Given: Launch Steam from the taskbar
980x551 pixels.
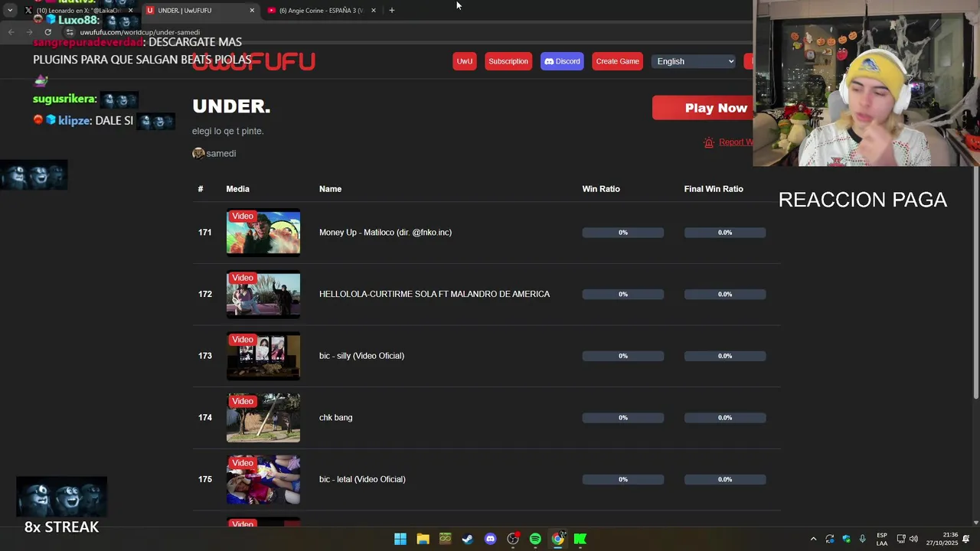Looking at the screenshot, I should pyautogui.click(x=468, y=539).
